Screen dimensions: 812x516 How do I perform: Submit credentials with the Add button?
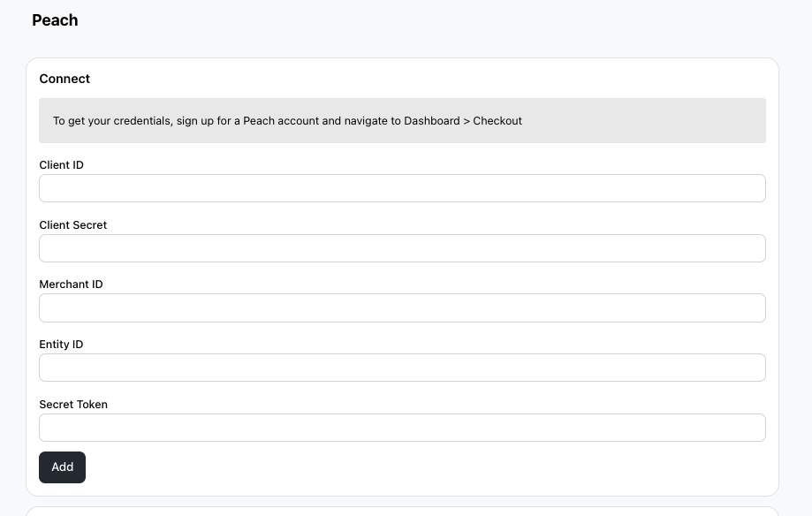click(62, 467)
